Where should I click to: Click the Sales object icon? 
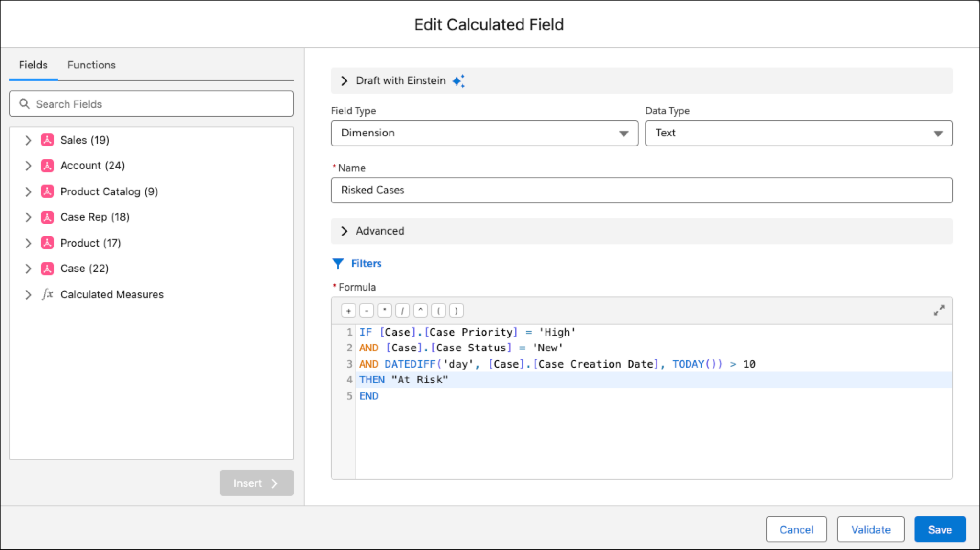pos(47,140)
